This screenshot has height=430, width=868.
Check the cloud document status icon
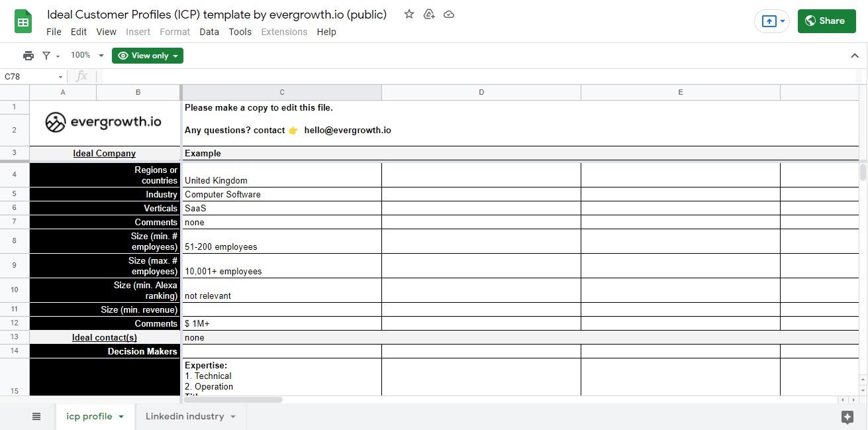pyautogui.click(x=449, y=14)
